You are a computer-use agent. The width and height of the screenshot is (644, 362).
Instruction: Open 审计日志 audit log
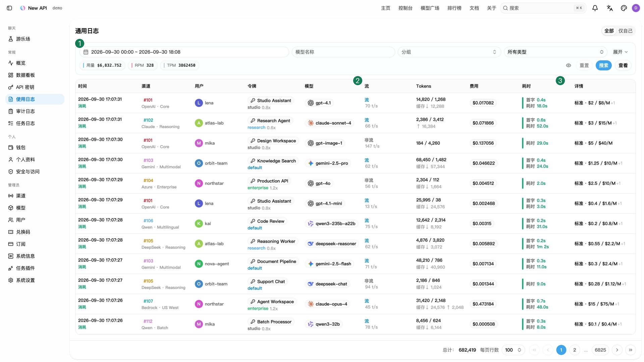point(35,111)
